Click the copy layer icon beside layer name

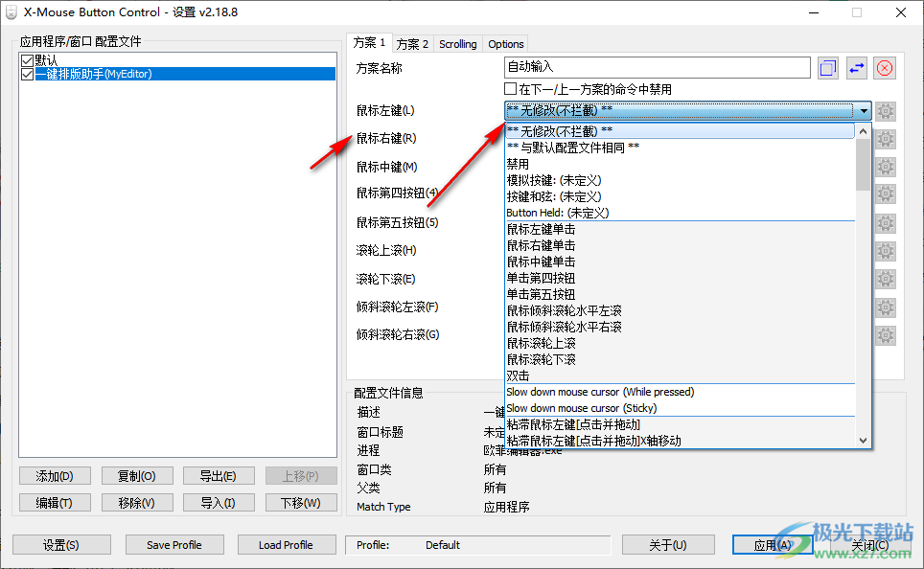point(827,68)
